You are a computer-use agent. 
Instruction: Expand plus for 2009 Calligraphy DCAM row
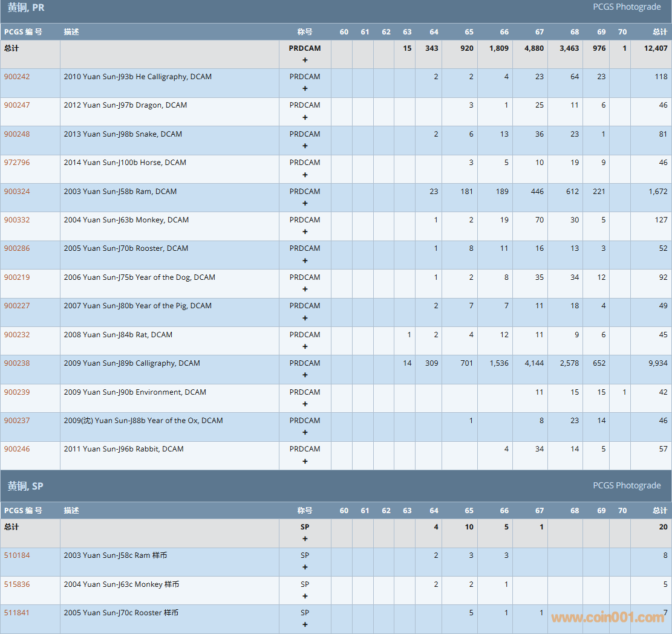(x=305, y=375)
